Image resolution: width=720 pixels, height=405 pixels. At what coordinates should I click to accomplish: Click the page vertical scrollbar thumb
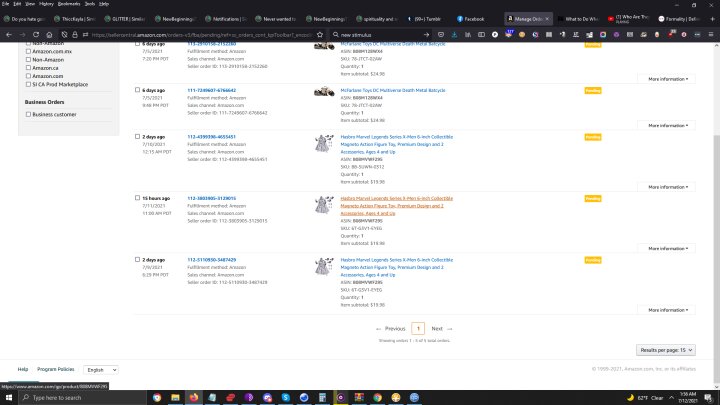pyautogui.click(x=716, y=257)
